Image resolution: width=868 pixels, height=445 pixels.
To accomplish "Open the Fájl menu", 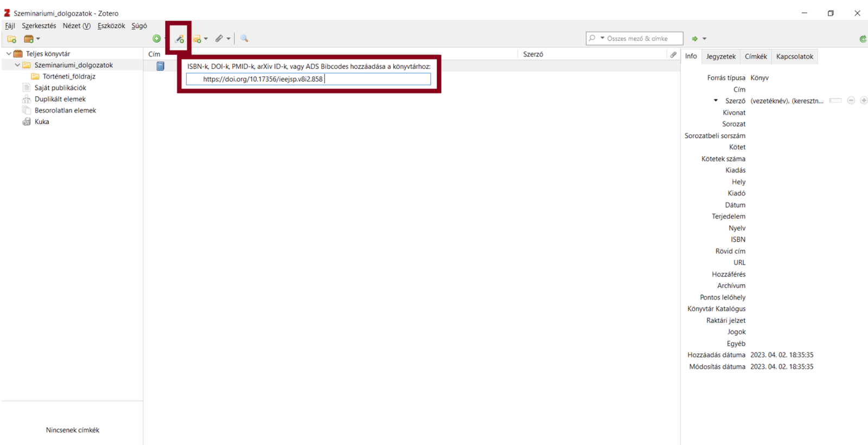I will point(10,25).
